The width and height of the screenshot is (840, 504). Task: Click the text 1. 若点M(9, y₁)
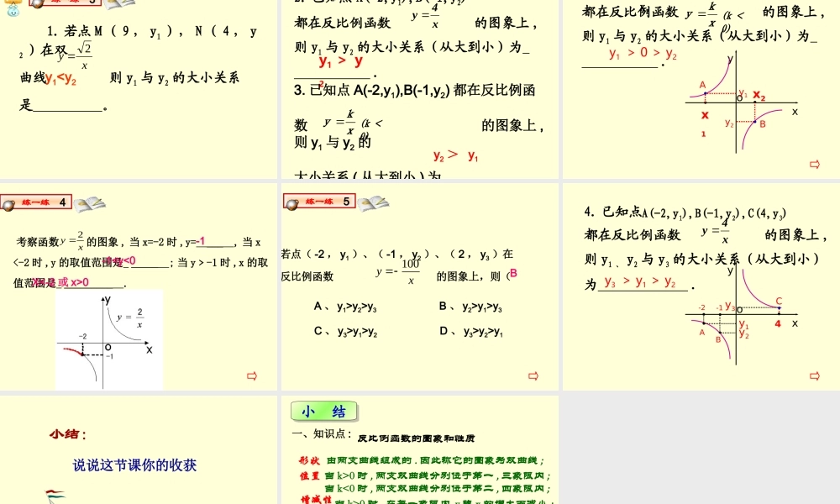tap(112, 32)
